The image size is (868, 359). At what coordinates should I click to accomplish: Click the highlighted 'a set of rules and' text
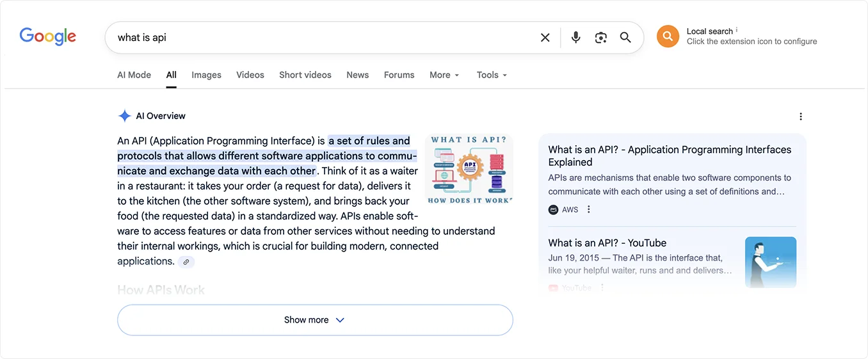(369, 141)
